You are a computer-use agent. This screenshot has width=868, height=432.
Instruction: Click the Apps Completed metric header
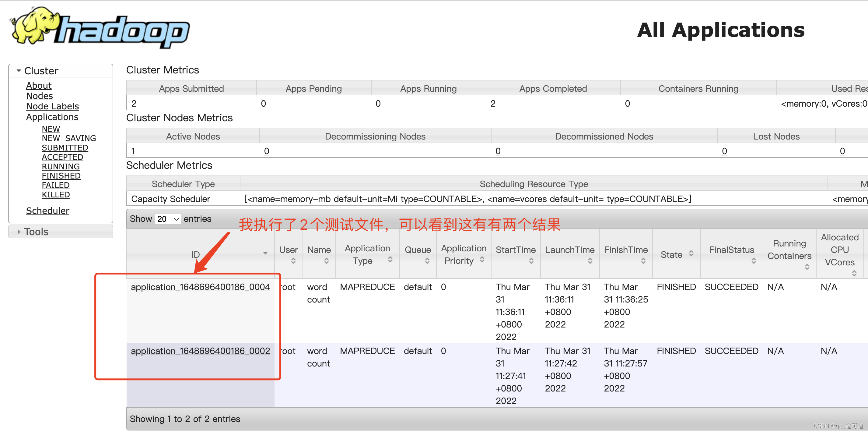(553, 88)
